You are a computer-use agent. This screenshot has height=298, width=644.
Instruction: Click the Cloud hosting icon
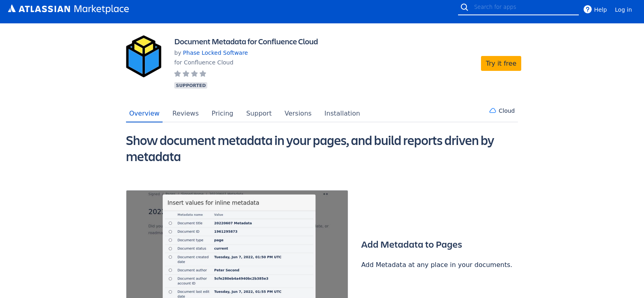493,111
